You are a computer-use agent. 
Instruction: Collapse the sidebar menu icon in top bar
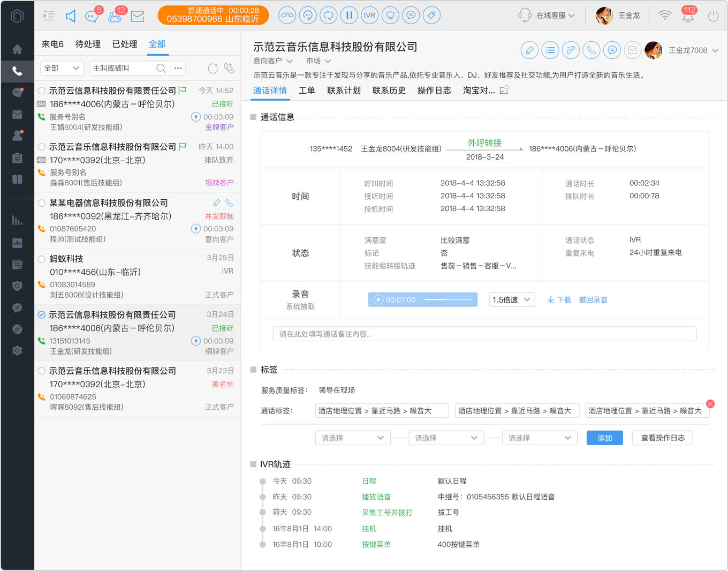(49, 16)
